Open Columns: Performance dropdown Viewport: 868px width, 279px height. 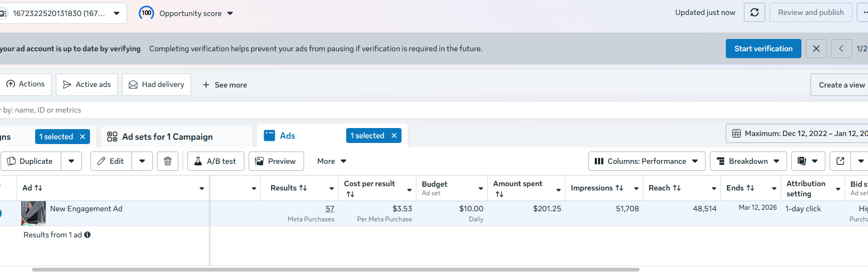tap(646, 161)
